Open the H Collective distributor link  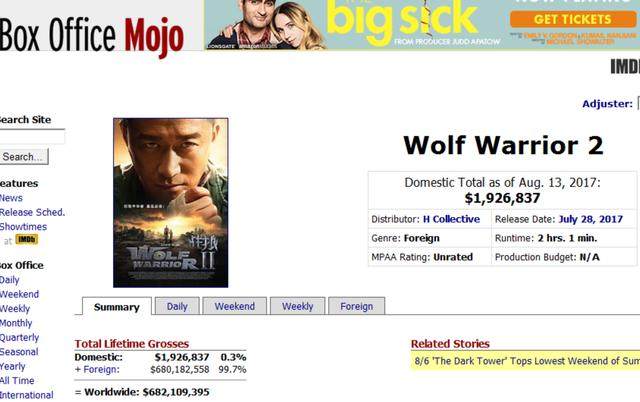451,219
